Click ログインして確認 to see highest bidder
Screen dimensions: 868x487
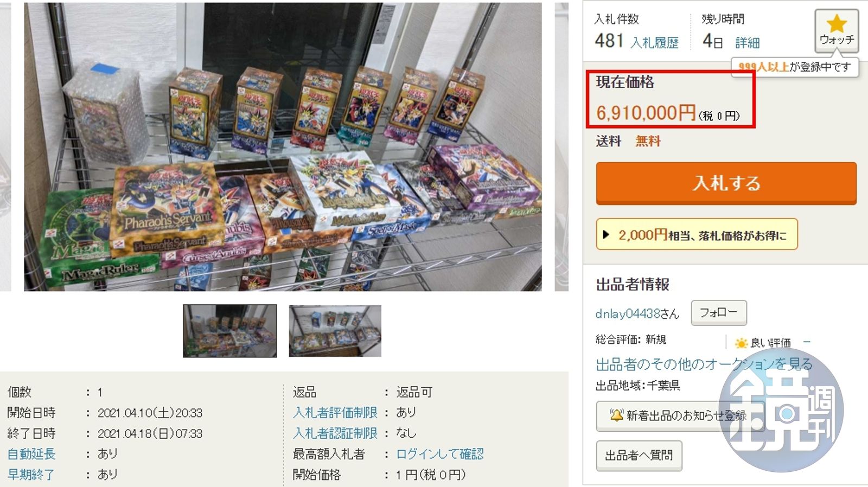pos(439,453)
